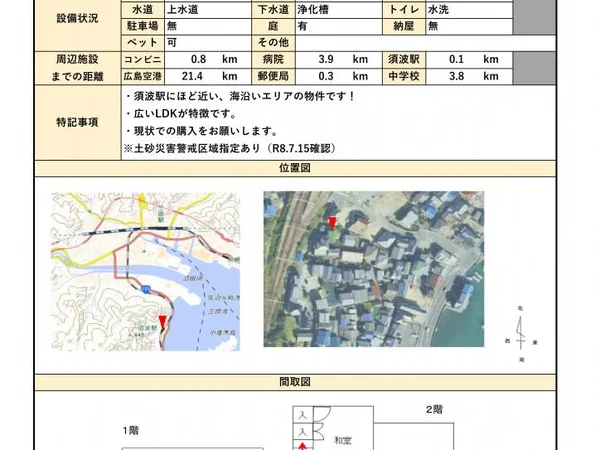Click the トイレ label cell
This screenshot has height=450, width=600.
click(x=404, y=10)
